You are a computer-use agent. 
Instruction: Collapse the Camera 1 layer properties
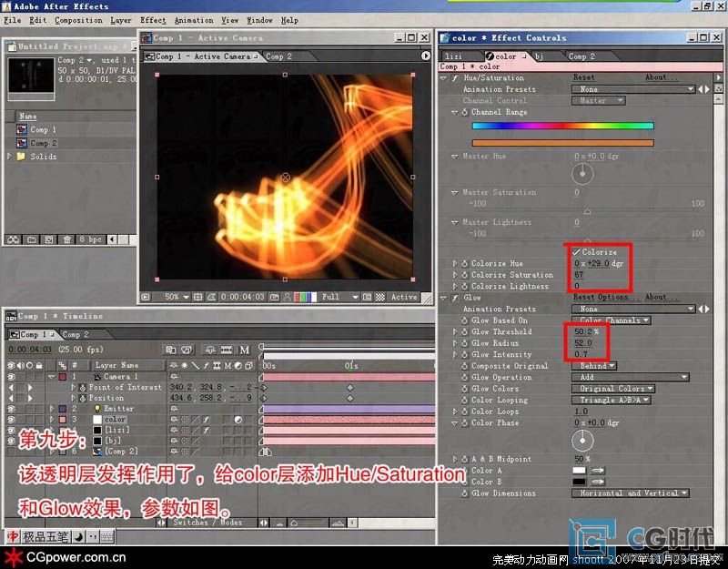(53, 377)
